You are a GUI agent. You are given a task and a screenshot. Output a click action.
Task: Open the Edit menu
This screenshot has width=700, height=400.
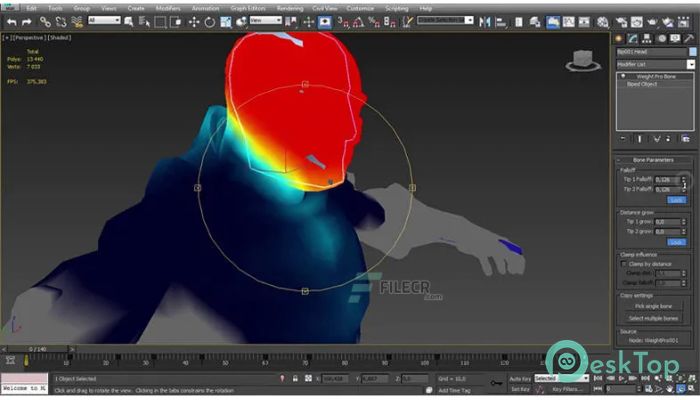[x=31, y=8]
